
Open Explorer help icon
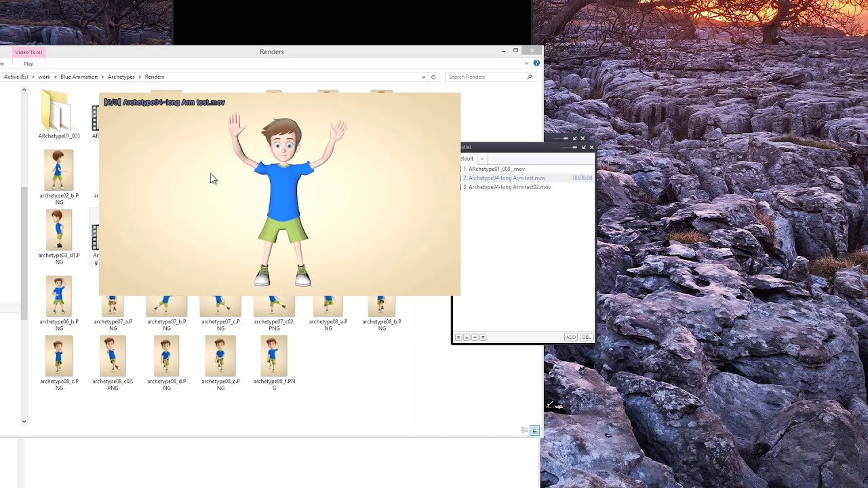pos(536,63)
